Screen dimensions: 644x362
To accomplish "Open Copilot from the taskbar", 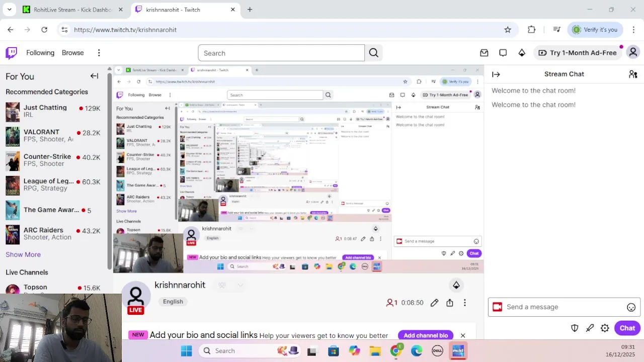I will tap(354, 351).
